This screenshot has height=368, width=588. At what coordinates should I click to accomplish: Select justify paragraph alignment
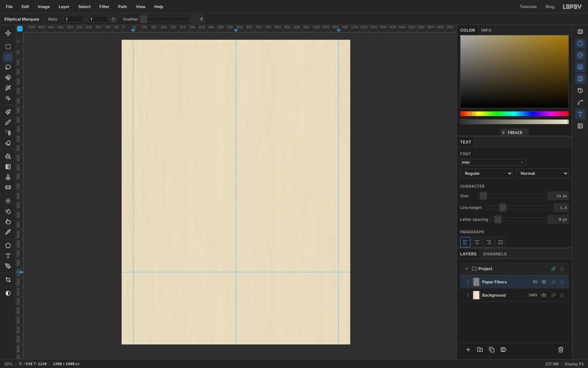(501, 242)
